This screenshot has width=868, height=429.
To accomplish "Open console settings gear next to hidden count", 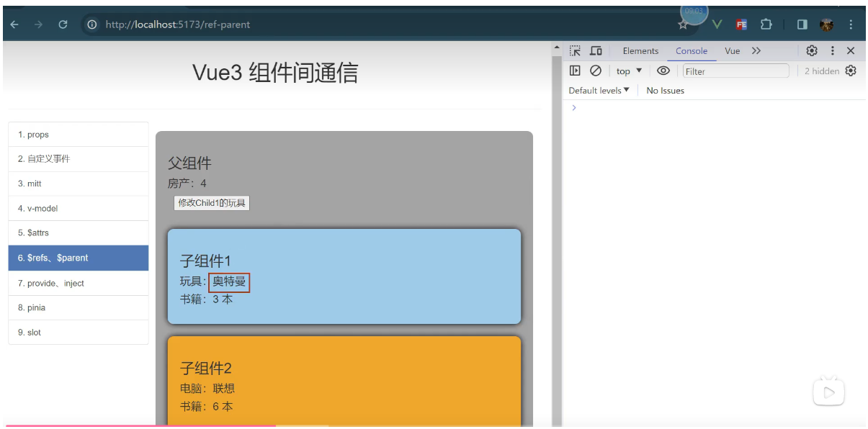I will [851, 71].
